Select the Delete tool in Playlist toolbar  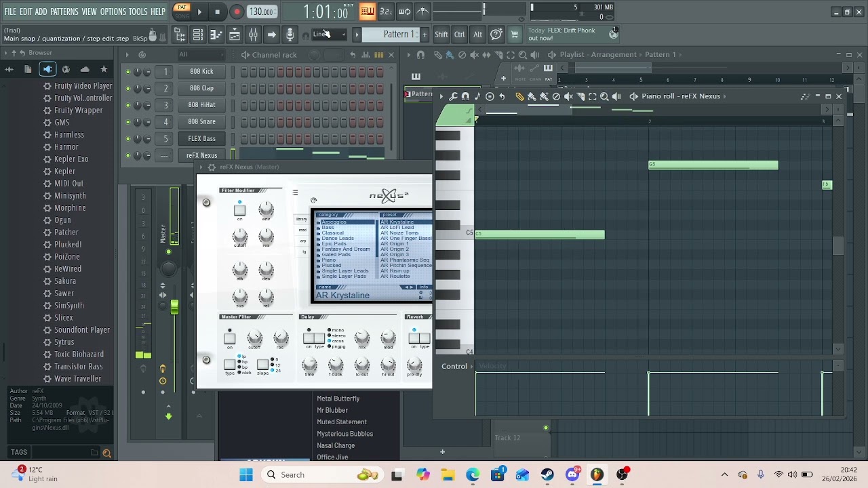click(462, 55)
